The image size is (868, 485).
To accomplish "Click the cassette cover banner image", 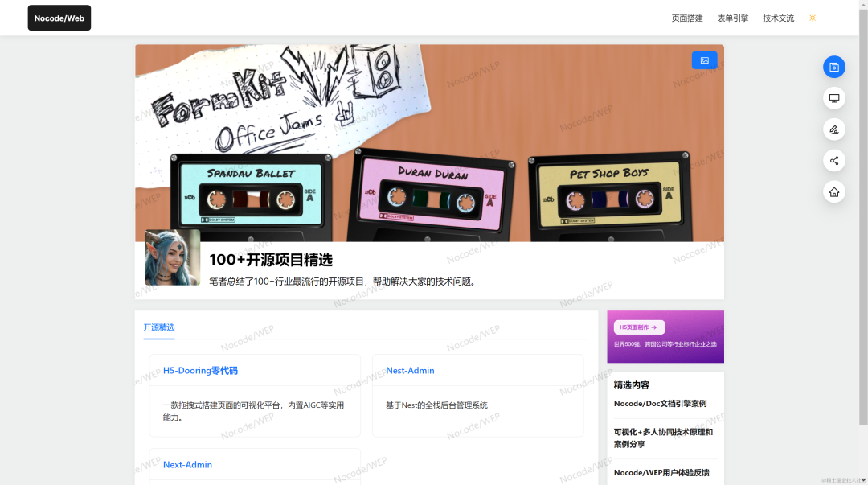I will (429, 143).
